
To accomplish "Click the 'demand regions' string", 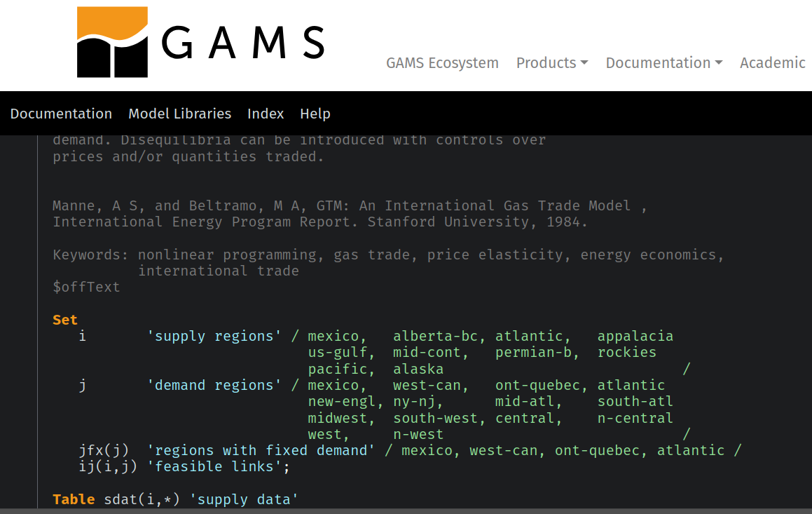I will (214, 386).
